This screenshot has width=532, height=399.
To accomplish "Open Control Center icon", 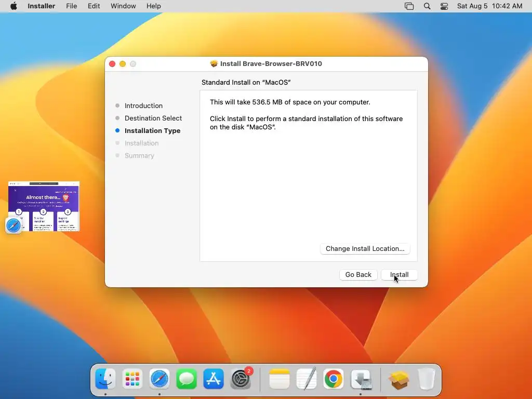I will 444,6.
